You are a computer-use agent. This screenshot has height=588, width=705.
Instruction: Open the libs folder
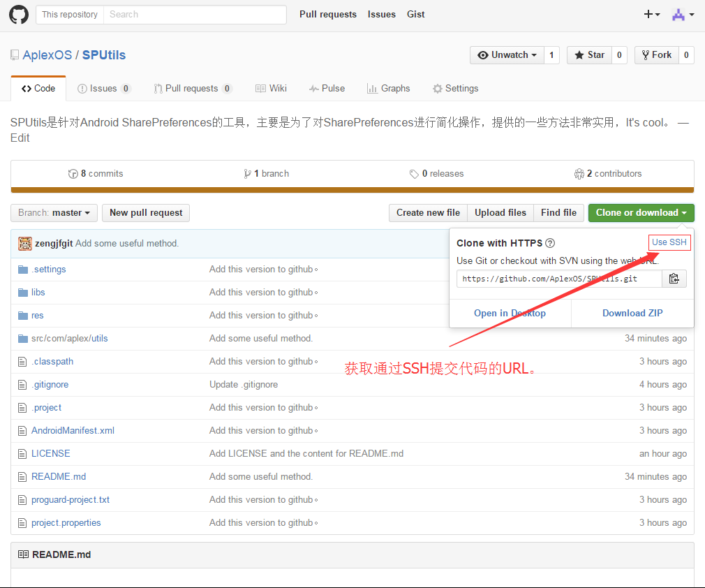(x=38, y=293)
